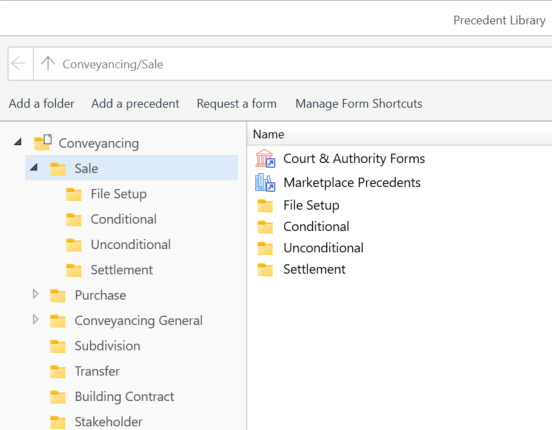552x430 pixels.
Task: Expand the Purchase folder
Action: click(x=35, y=294)
